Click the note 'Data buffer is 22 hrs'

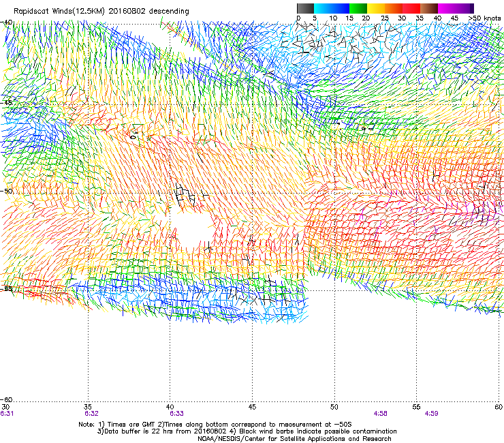138,431
